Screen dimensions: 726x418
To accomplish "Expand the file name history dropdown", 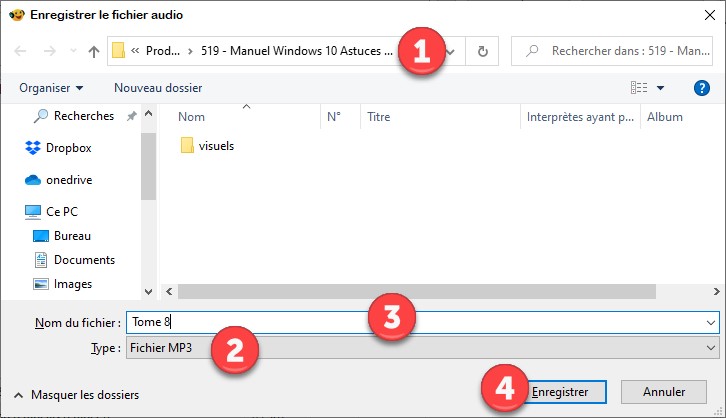I will click(710, 323).
